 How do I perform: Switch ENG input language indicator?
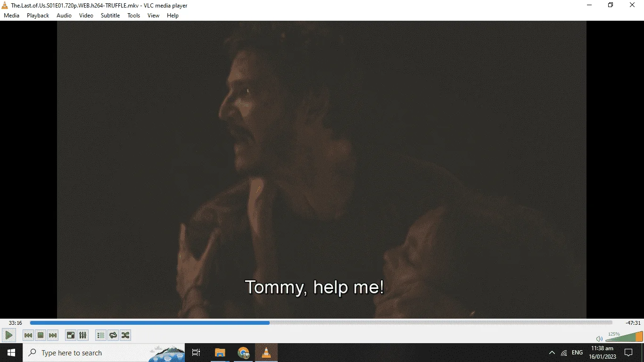click(577, 353)
